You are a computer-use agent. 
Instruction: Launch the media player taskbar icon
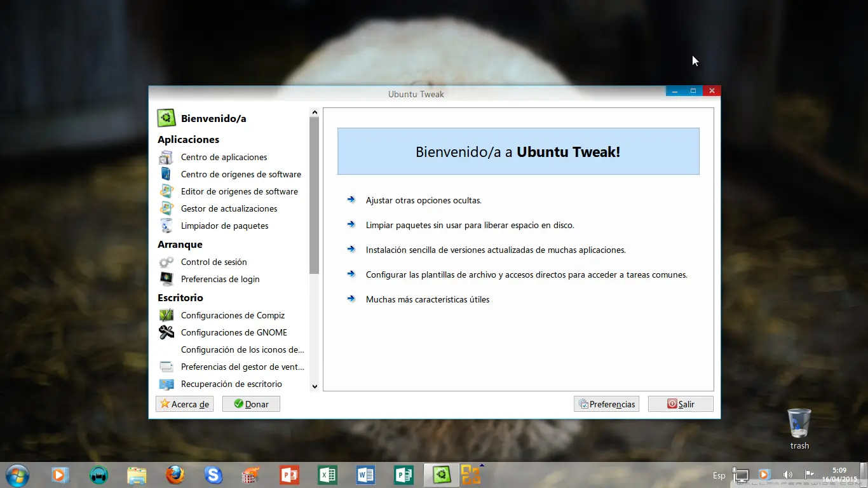coord(60,475)
